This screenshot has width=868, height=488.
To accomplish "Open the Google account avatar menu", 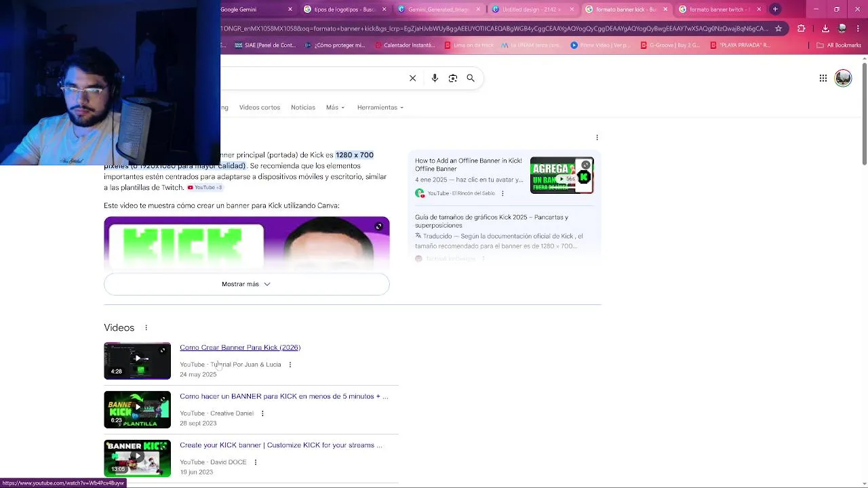I will coord(843,78).
